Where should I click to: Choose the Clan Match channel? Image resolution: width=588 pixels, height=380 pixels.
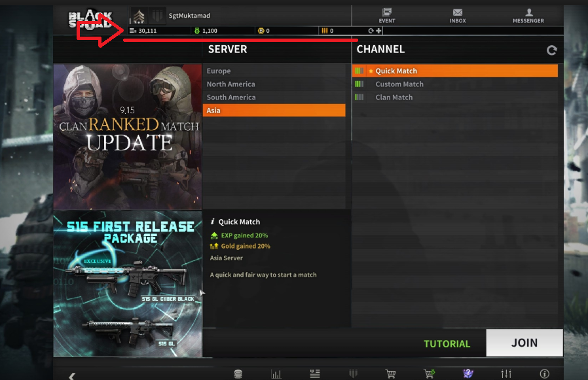point(455,97)
